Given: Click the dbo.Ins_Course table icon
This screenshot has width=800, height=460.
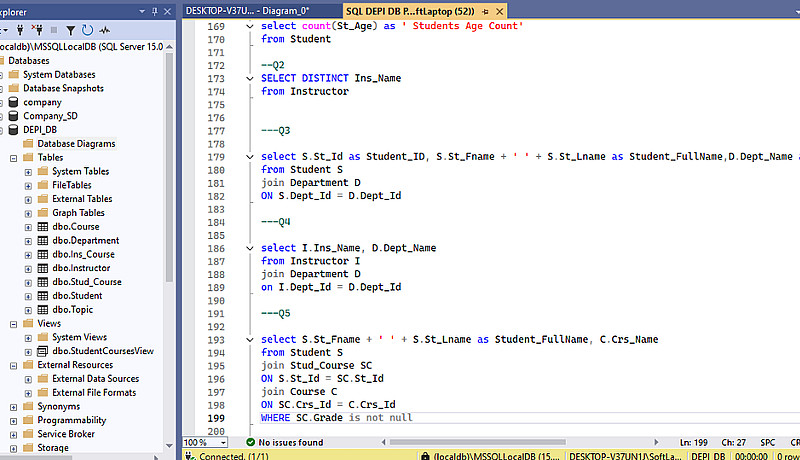Looking at the screenshot, I should [43, 254].
